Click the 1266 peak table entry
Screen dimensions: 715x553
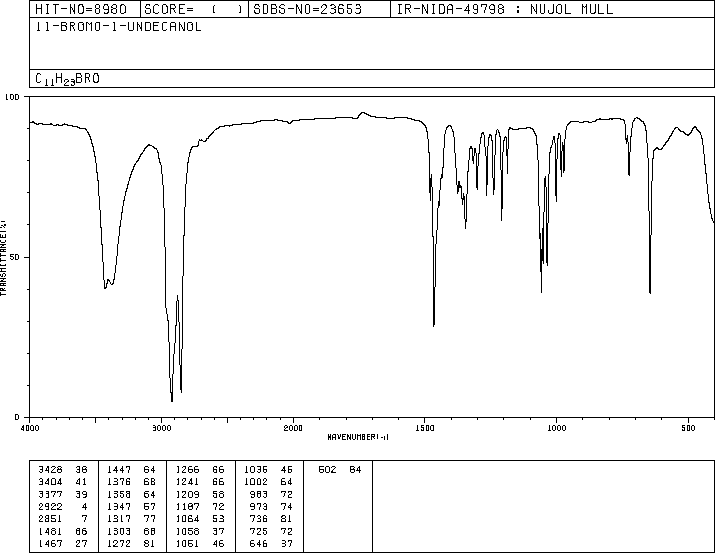coord(200,470)
